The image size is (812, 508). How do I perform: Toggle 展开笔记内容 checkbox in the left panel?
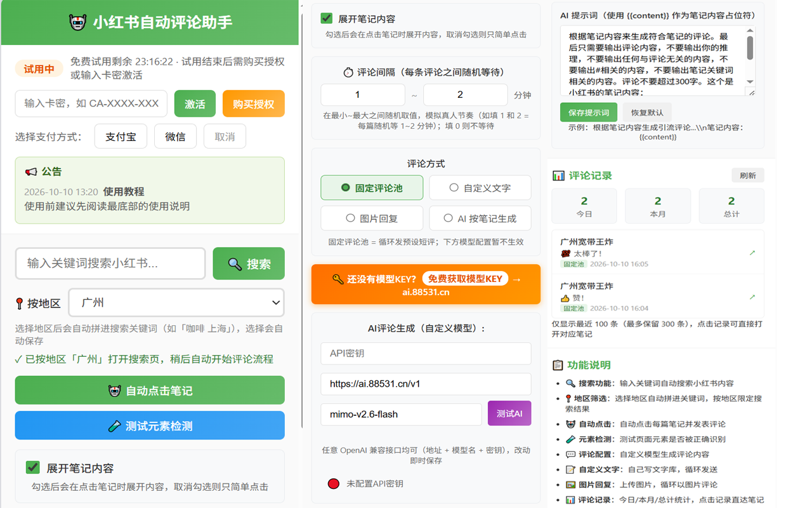[x=32, y=467]
